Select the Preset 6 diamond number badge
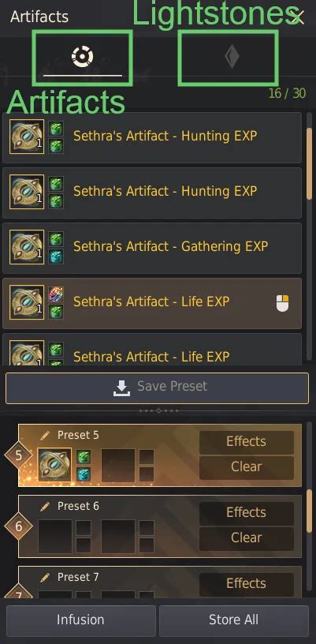 (18, 526)
